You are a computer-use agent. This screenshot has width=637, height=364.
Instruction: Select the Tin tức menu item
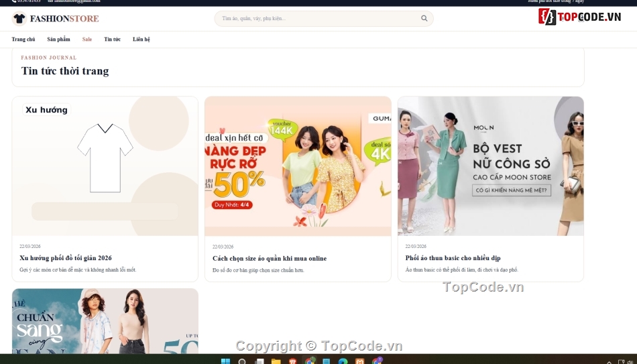pyautogui.click(x=112, y=40)
